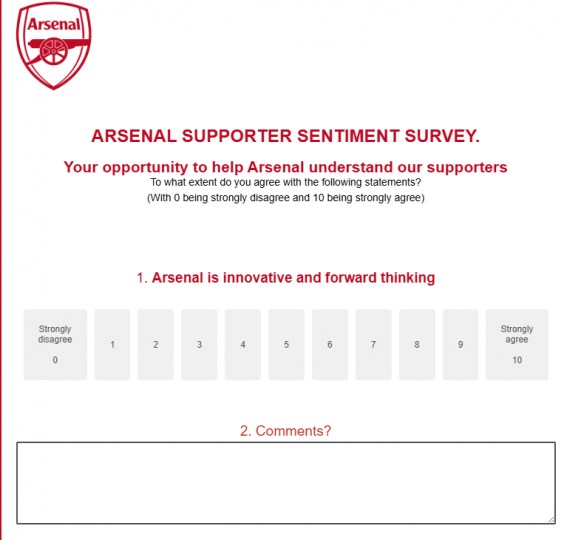The width and height of the screenshot is (564, 540).
Task: Select rating 0 Strongly disagree
Action: 55,344
